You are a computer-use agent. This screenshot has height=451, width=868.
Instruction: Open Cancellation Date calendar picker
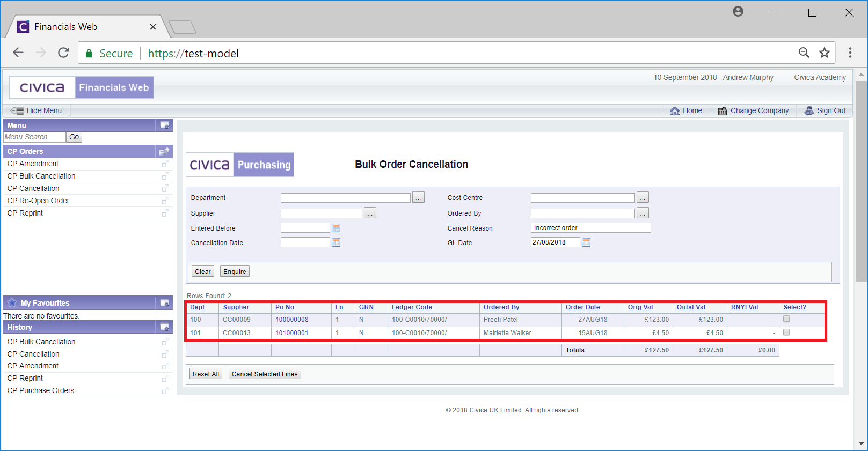(x=336, y=242)
